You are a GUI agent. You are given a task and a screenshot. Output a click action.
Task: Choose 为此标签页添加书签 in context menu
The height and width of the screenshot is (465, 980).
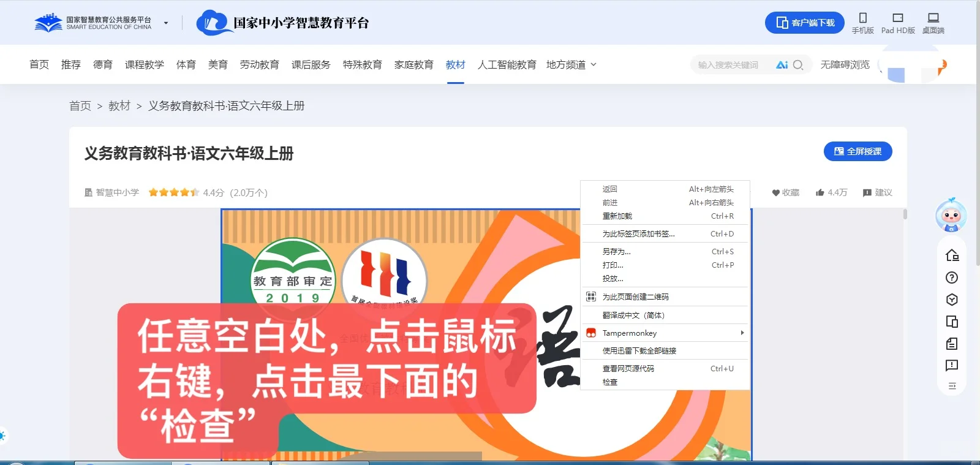coord(665,234)
